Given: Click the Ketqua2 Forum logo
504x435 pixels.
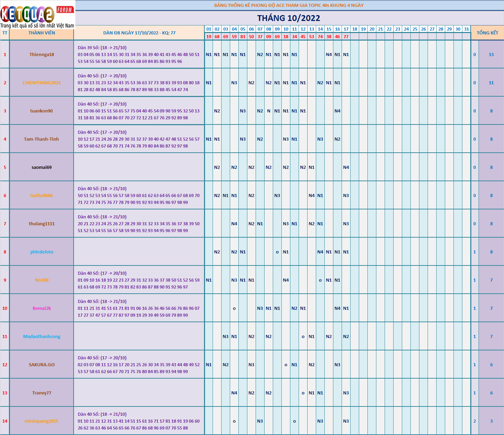Looking at the screenshot, I should tap(37, 15).
